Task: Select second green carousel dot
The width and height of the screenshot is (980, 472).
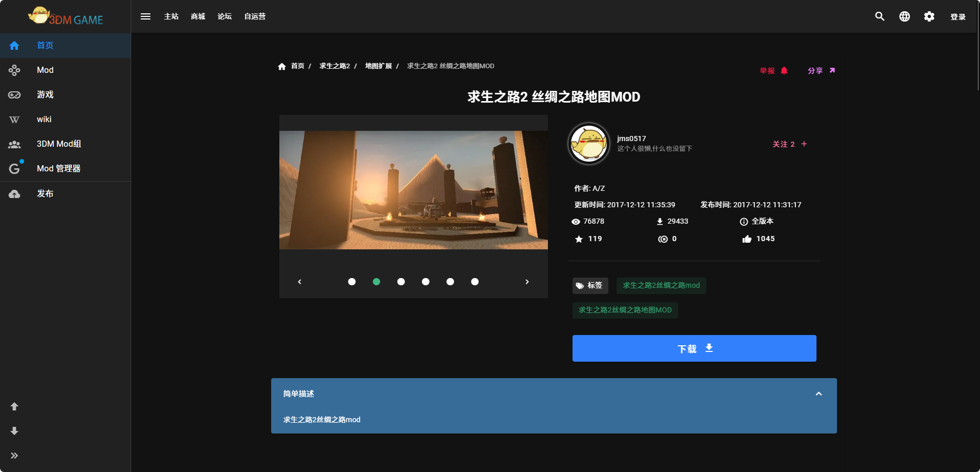Action: [376, 282]
